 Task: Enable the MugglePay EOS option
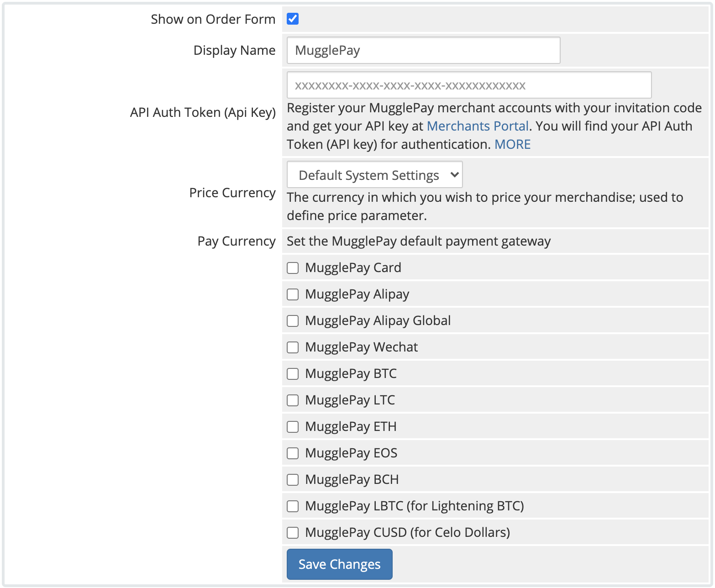pyautogui.click(x=293, y=453)
